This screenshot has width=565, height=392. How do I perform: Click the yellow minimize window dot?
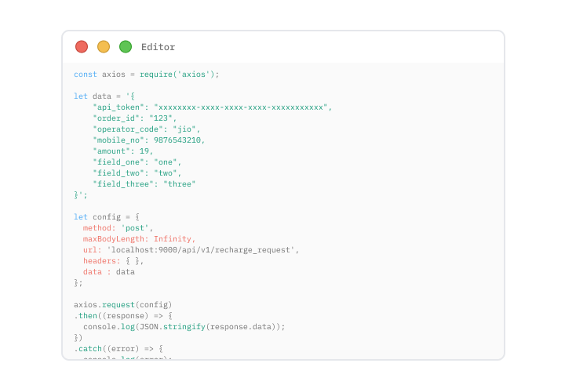point(104,47)
